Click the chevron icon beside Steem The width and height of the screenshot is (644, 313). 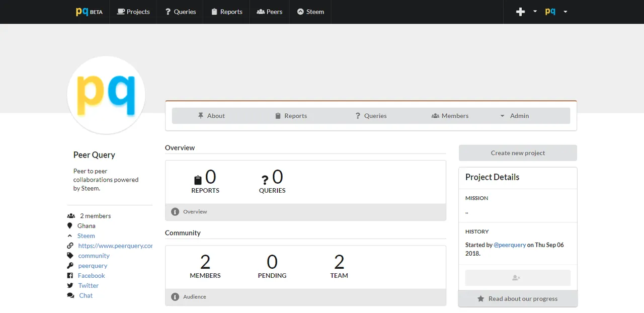(70, 236)
